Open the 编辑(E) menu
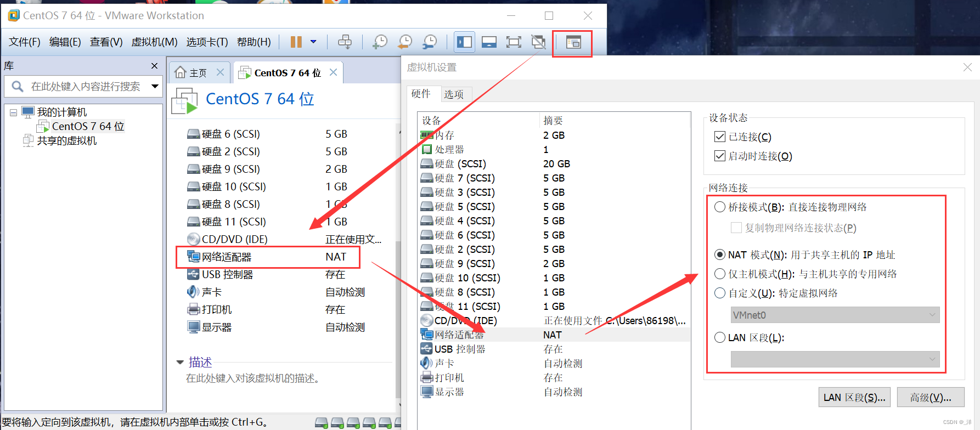This screenshot has width=980, height=430. (65, 42)
